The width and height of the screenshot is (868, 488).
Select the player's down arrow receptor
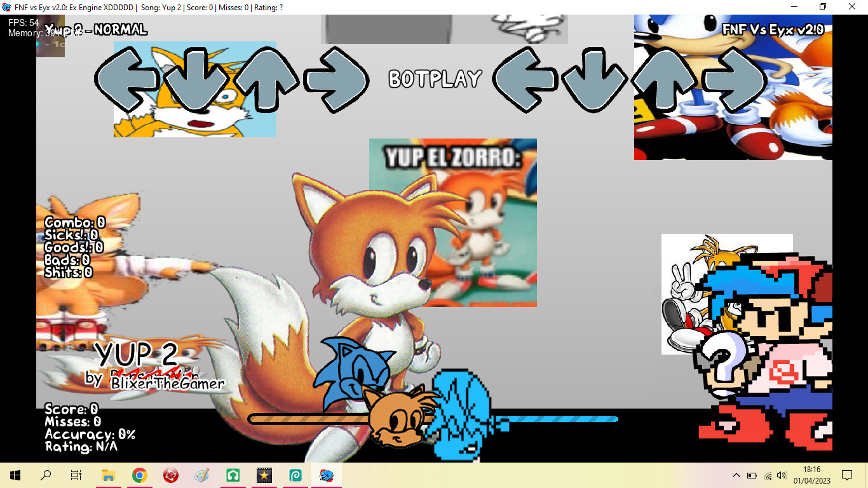point(594,79)
